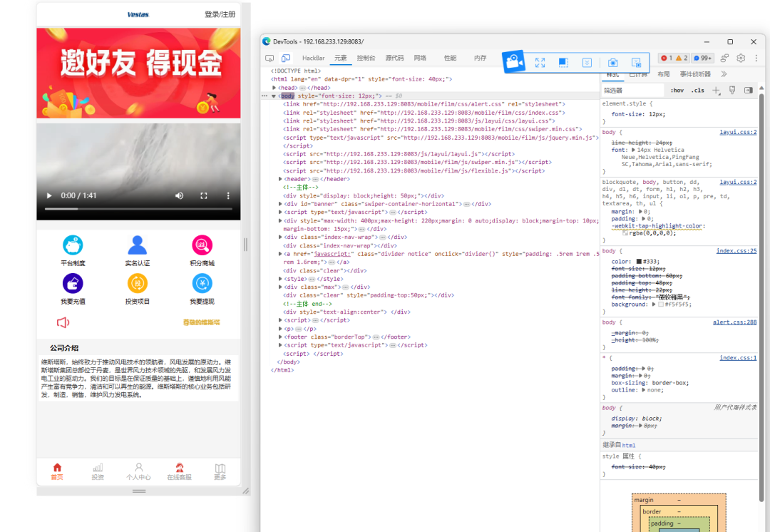Click the scrolling capture double-chevron icon
The image size is (770, 532).
pyautogui.click(x=587, y=62)
